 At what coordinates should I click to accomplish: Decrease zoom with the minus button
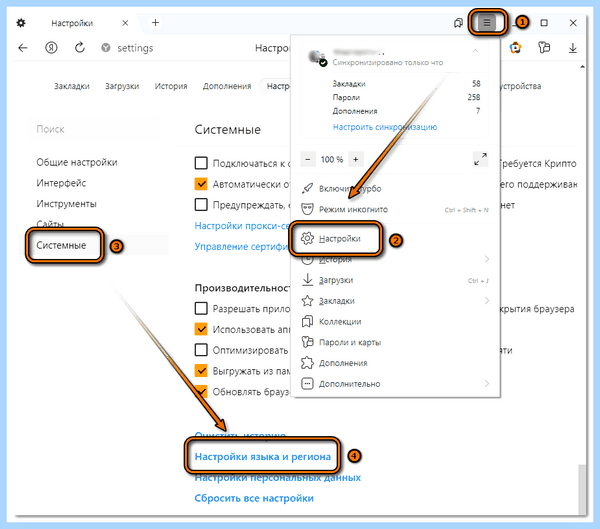click(x=308, y=159)
